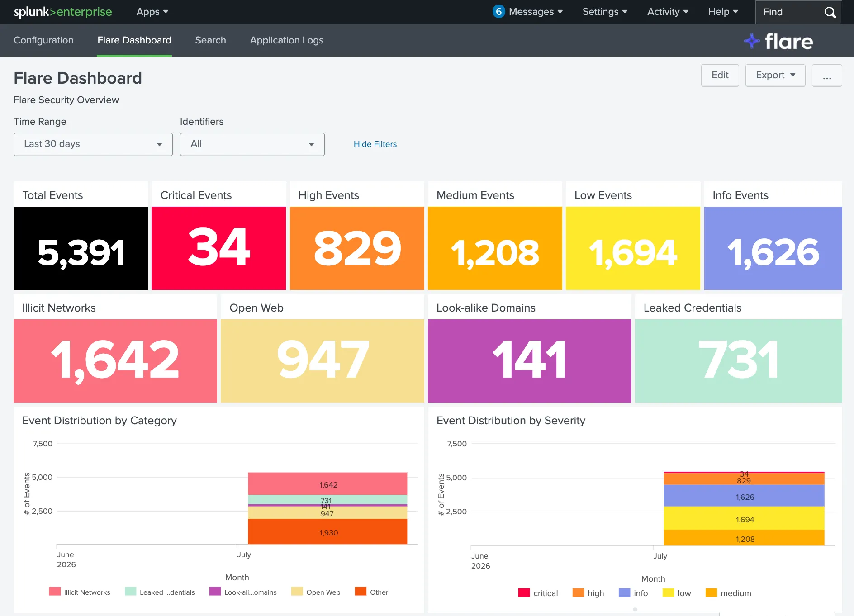The height and width of the screenshot is (616, 854).
Task: Click the Illicit Networks bar segment 1,642
Action: click(327, 484)
